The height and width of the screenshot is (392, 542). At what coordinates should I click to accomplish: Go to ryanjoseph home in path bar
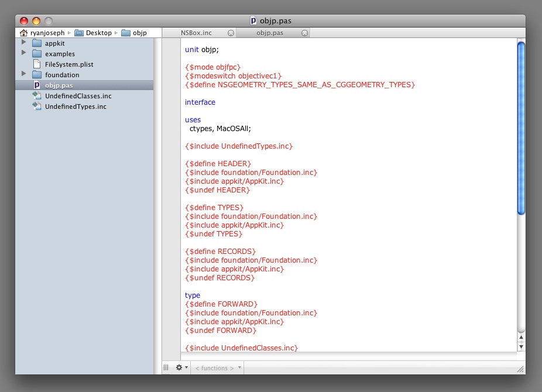47,33
